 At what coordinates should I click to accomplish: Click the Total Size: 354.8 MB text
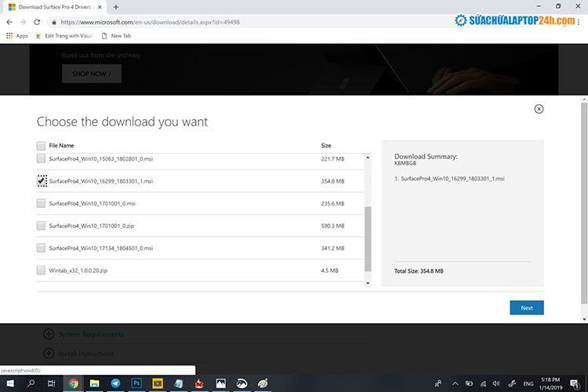click(x=419, y=270)
